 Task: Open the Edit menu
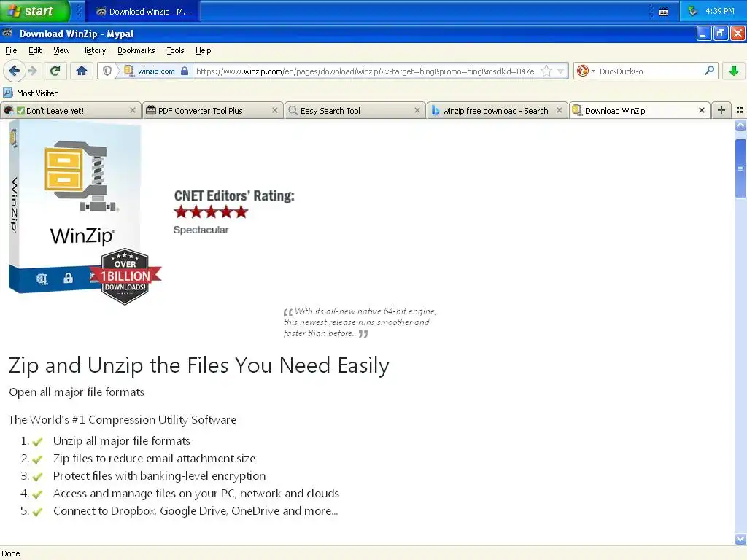click(x=35, y=50)
